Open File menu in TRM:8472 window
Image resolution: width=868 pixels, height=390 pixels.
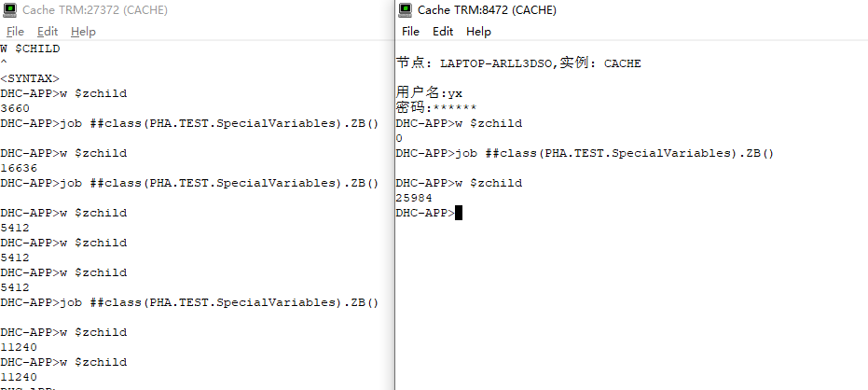point(411,31)
